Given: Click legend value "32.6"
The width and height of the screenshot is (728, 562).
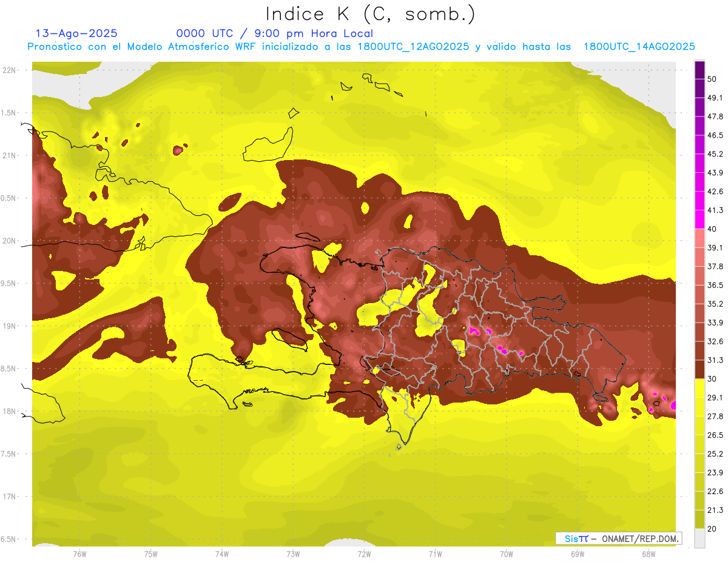Looking at the screenshot, I should point(715,341).
